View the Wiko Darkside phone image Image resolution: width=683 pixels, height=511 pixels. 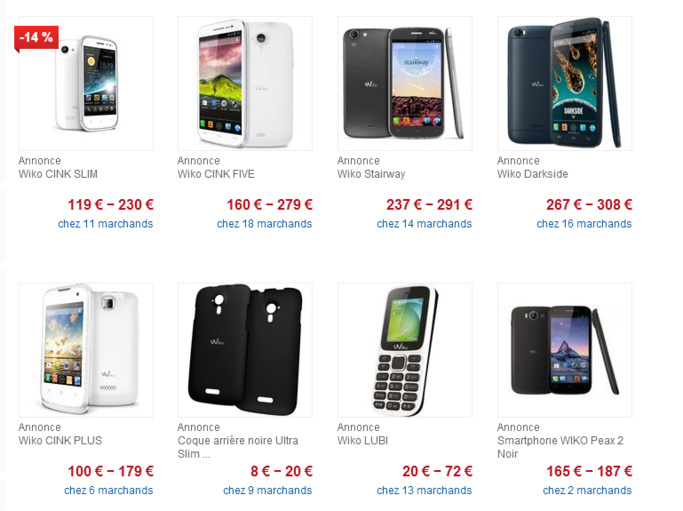(565, 84)
